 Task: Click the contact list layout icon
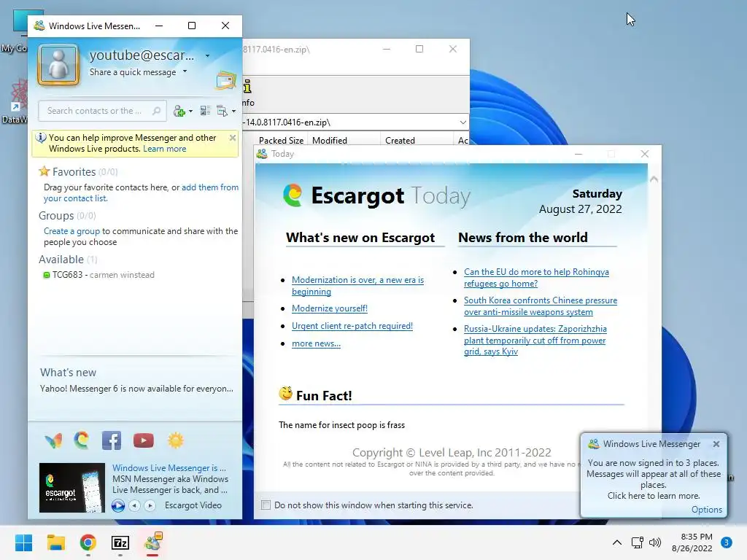205,111
